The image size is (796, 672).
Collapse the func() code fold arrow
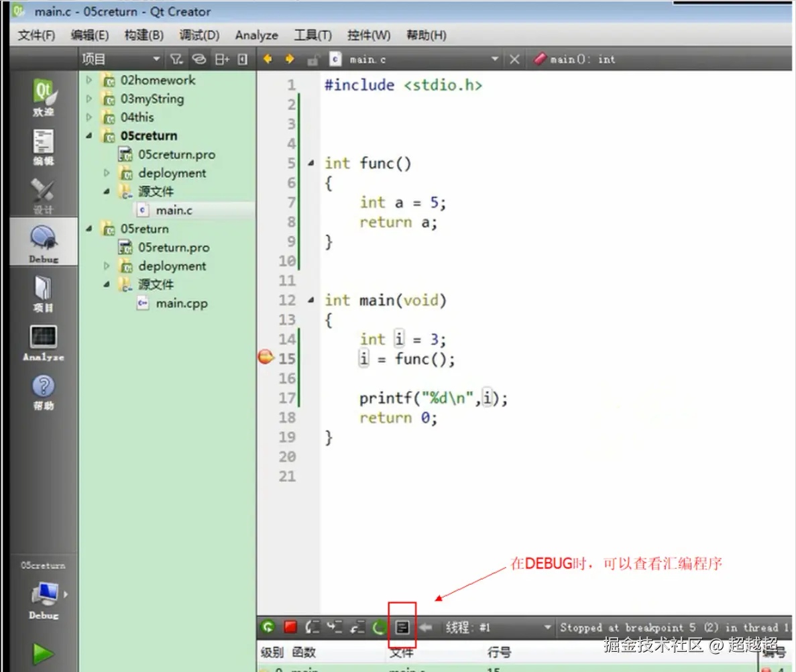tap(310, 163)
